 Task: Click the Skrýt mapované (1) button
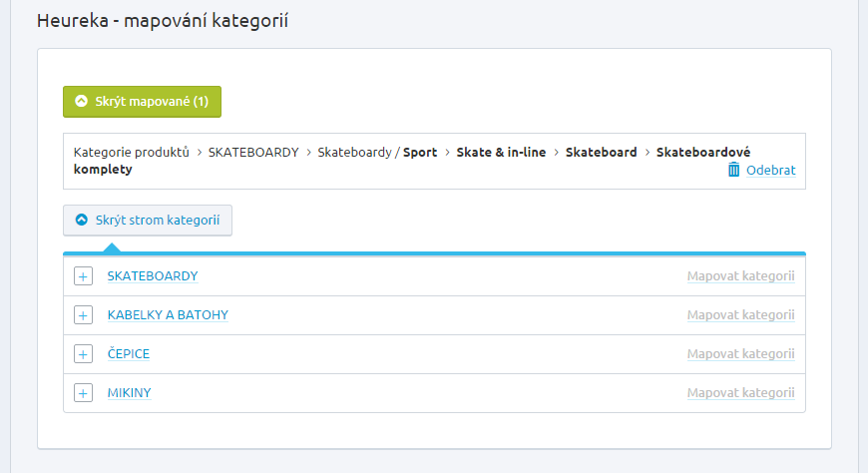click(143, 102)
